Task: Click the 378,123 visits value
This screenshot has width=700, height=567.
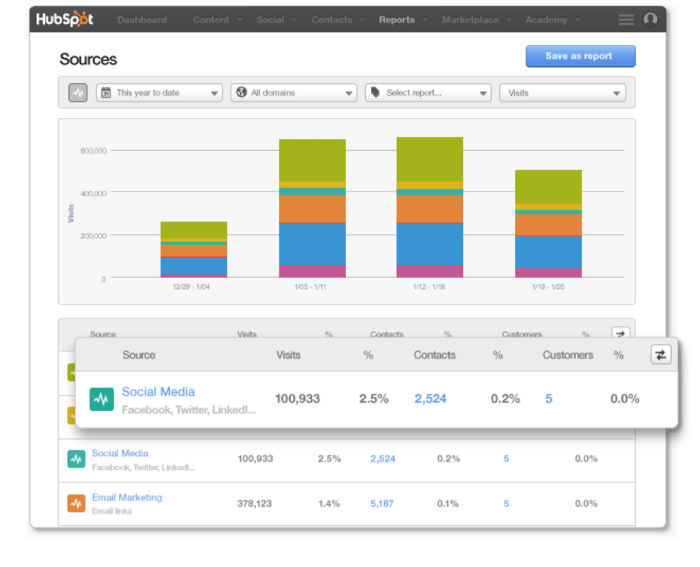Action: tap(254, 504)
